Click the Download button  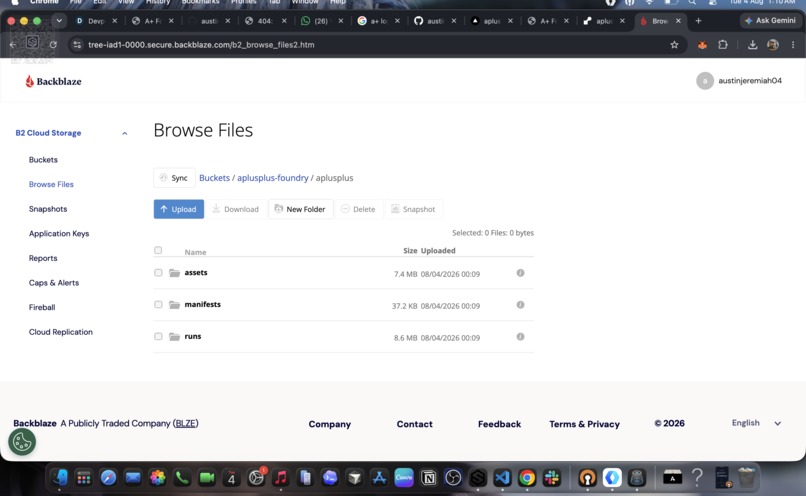point(235,209)
